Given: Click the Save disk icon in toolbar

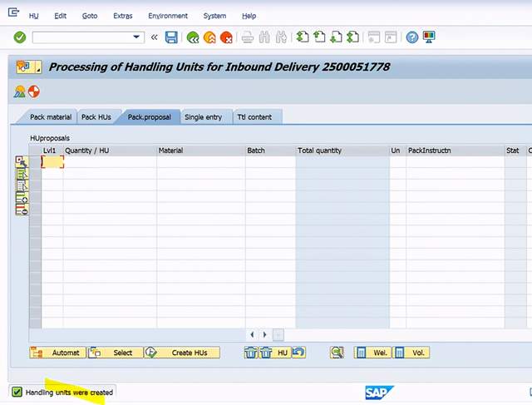Looking at the screenshot, I should click(171, 37).
